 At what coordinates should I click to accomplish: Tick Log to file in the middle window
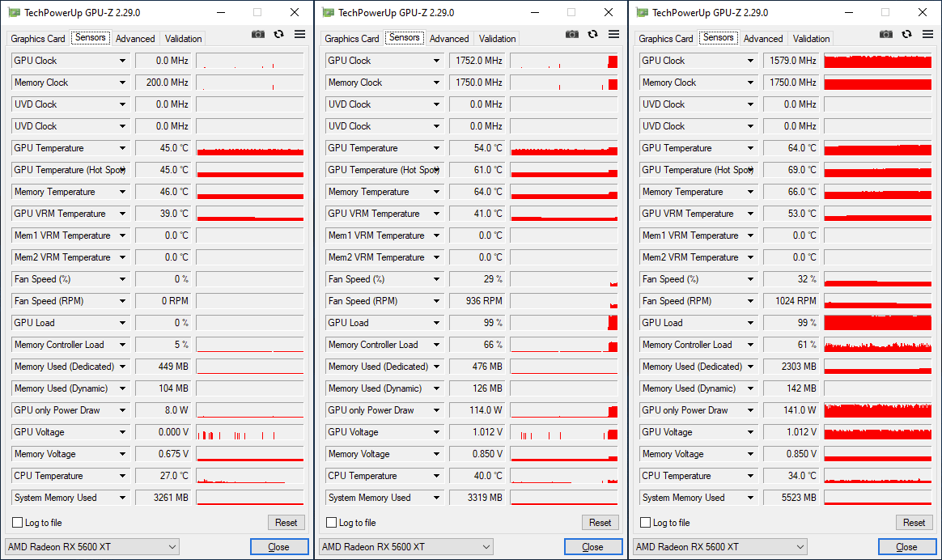click(x=332, y=523)
